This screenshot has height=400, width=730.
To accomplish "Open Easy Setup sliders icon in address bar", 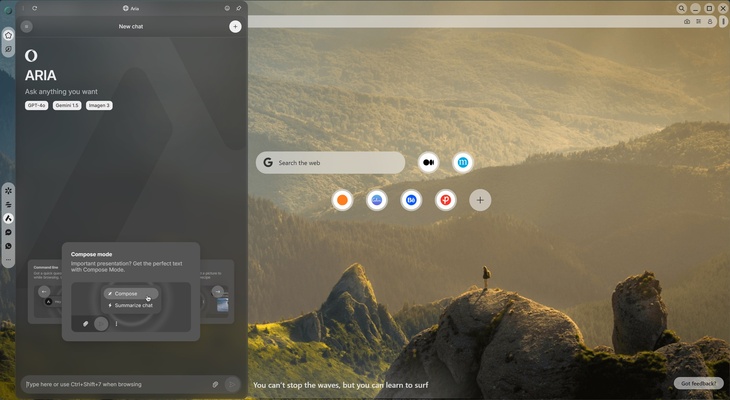I will coord(698,21).
